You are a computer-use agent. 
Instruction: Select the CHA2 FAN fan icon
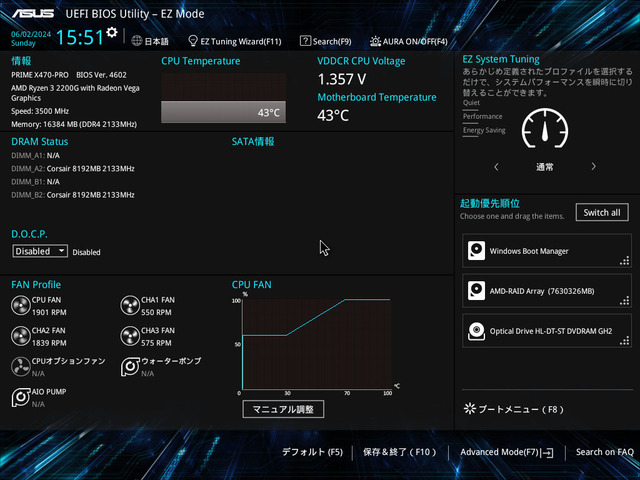pos(20,336)
